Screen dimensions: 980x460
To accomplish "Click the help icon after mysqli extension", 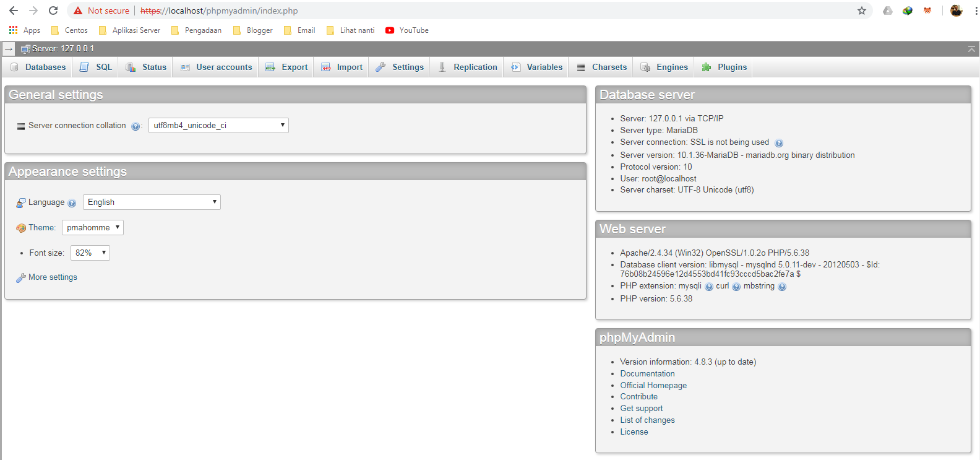I will (709, 287).
